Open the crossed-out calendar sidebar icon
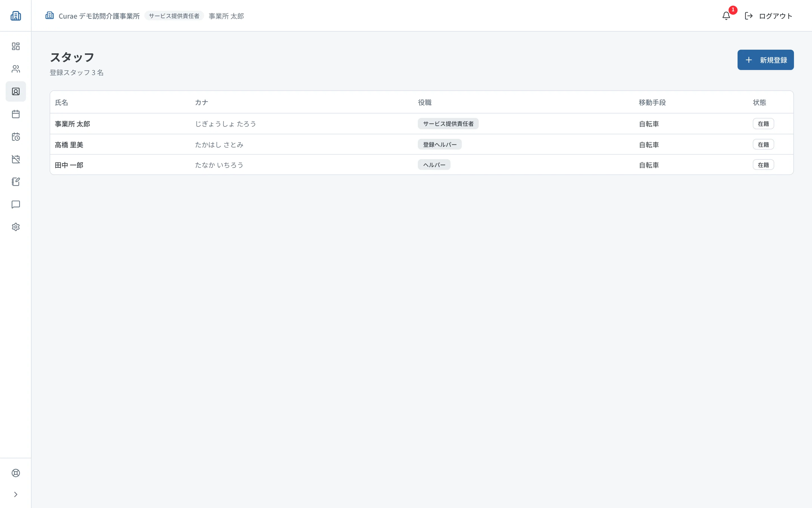The width and height of the screenshot is (812, 508). tap(16, 159)
